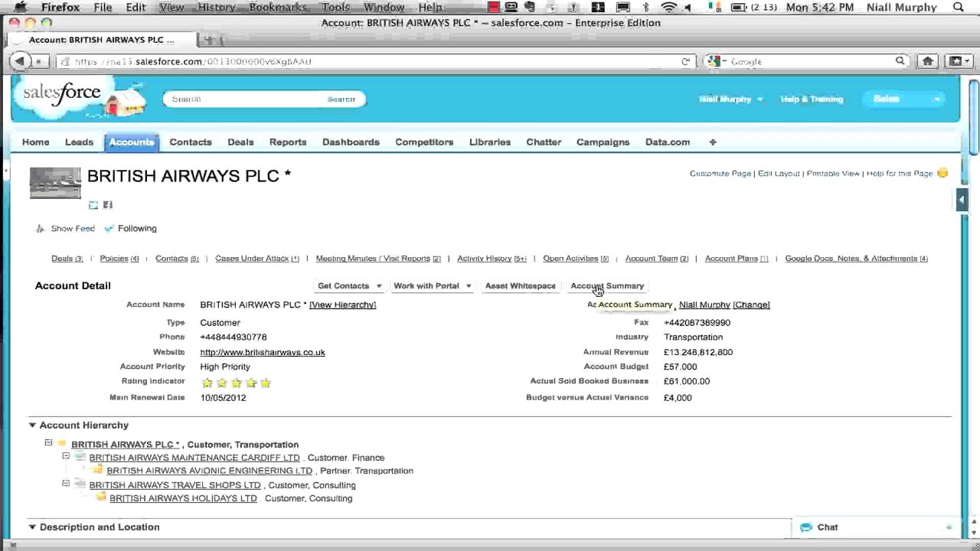This screenshot has height=551, width=980.
Task: Switch to the Home tab
Action: (36, 142)
